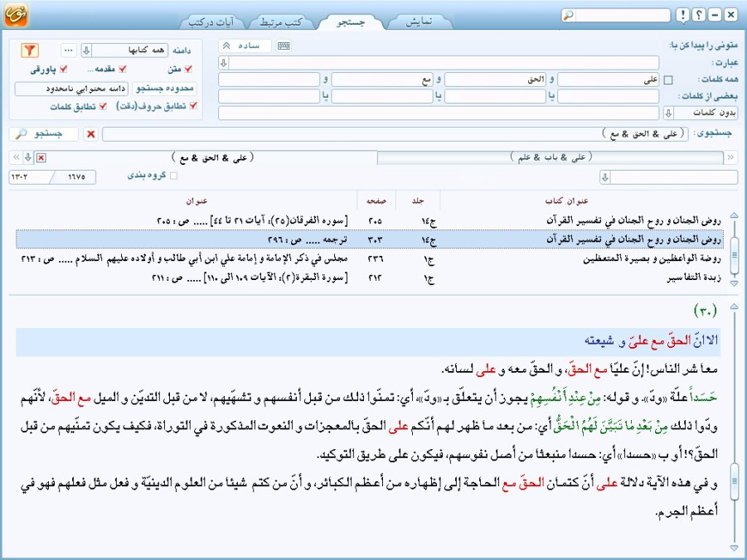This screenshot has height=560, width=747.
Task: Click the عبارت phrase input field
Action: [444, 62]
